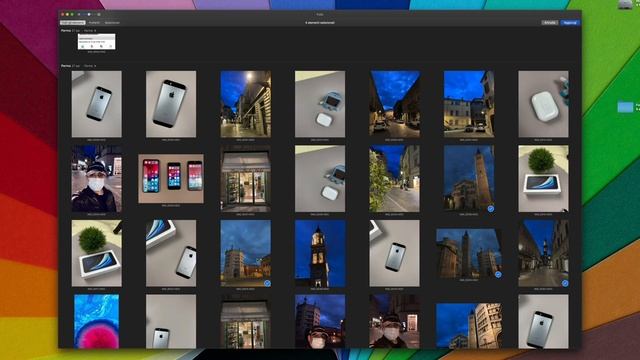Select the wide-angle street photo with the dramatic blue sky
Image resolution: width=640 pixels, height=360 pixels.
(395, 104)
